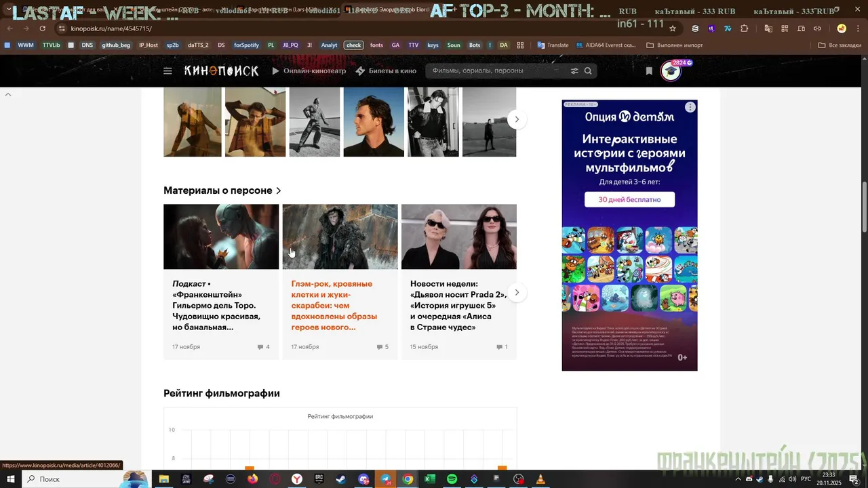Open the forSpotify bookmark
This screenshot has height=488, width=868.
tap(246, 45)
